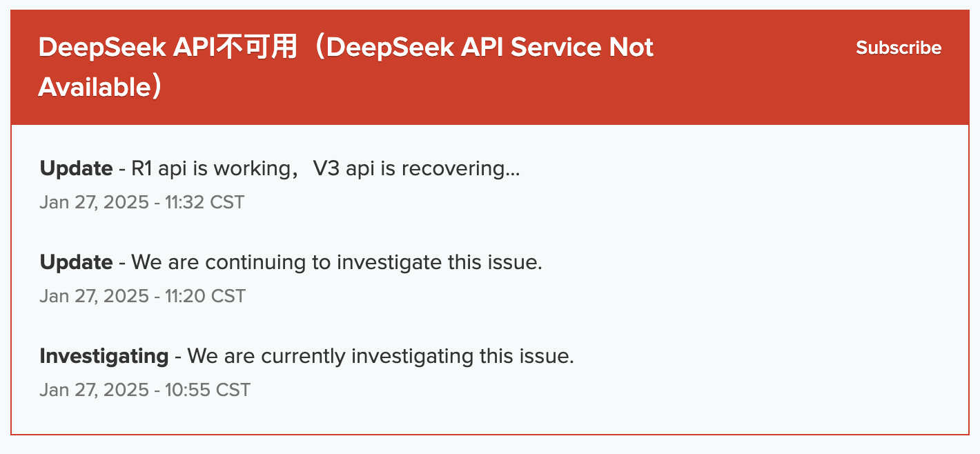
Task: Click the Subscribe label in the header
Action: click(898, 48)
